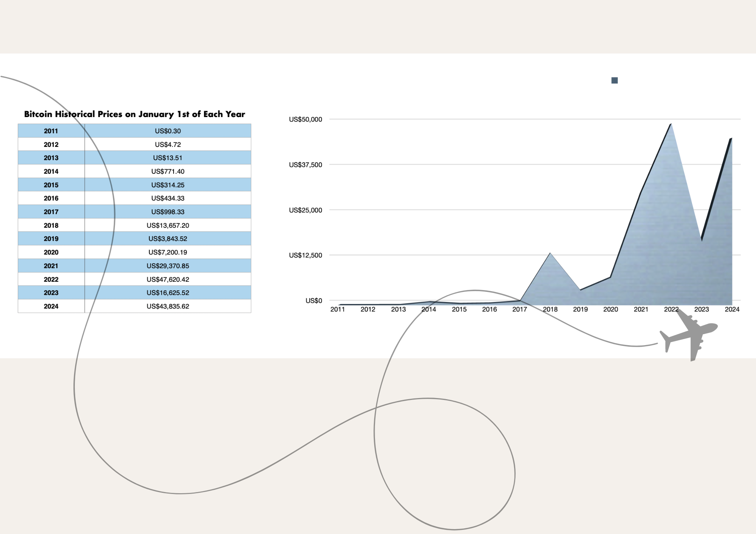Select the 2016 year cell in table
Image resolution: width=756 pixels, height=534 pixels.
click(51, 198)
